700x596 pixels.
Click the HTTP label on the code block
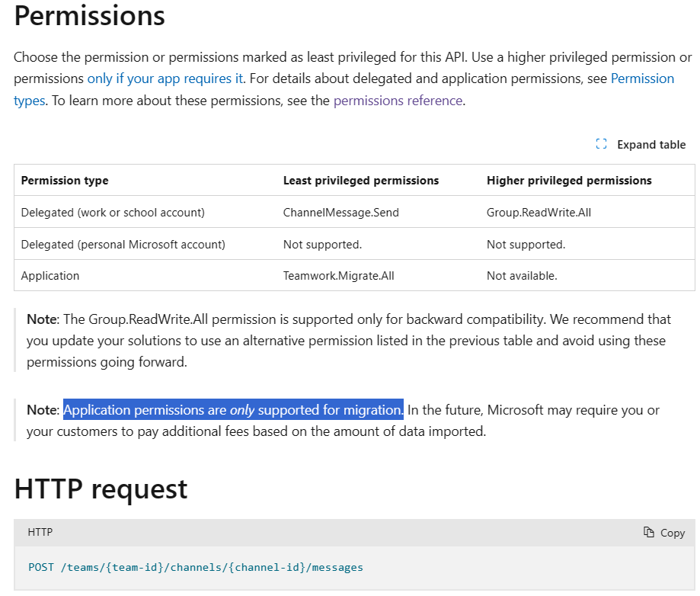40,532
